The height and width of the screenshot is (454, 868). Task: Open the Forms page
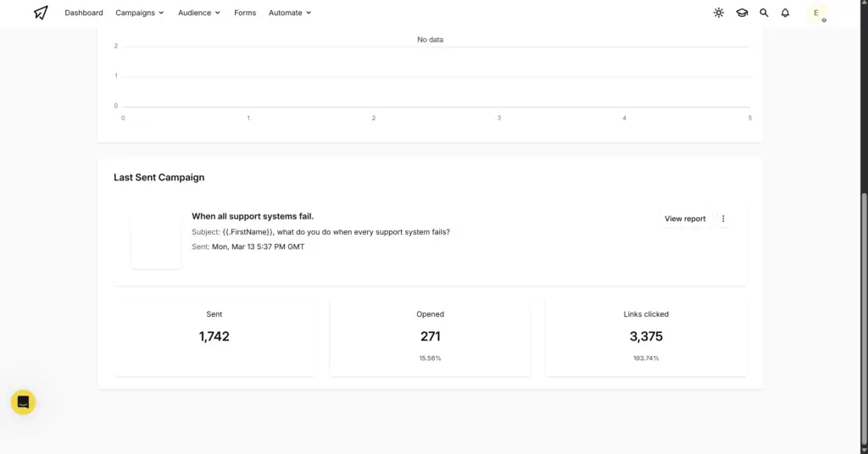pos(245,13)
